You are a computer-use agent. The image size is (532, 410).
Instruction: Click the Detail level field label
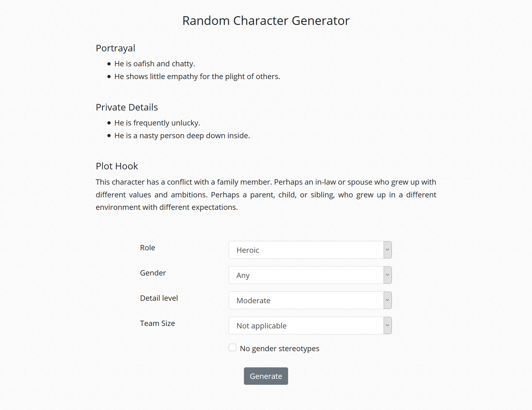point(159,298)
